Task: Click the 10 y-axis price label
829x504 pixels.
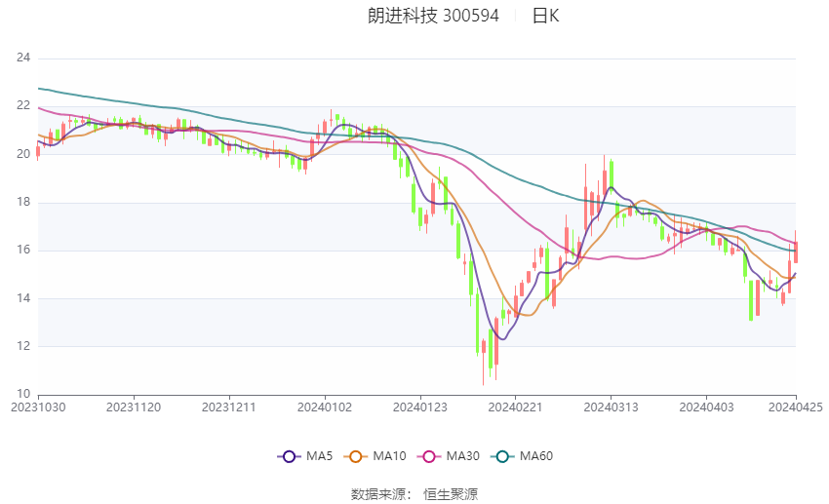Action: (x=23, y=394)
